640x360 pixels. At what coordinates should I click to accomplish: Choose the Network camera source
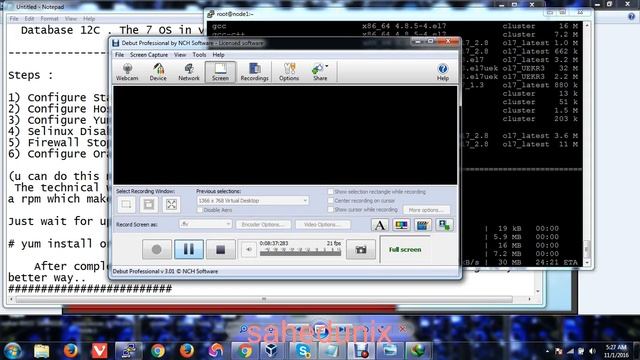click(189, 72)
